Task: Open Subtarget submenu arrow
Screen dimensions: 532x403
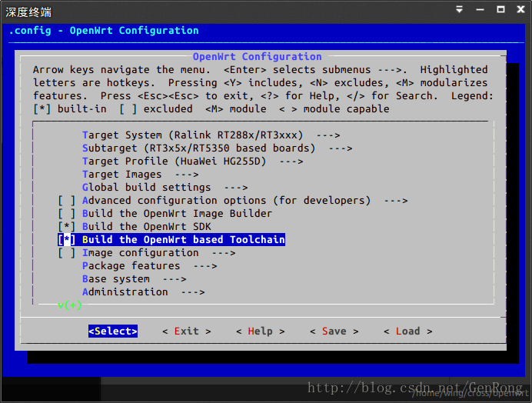Action: point(341,148)
